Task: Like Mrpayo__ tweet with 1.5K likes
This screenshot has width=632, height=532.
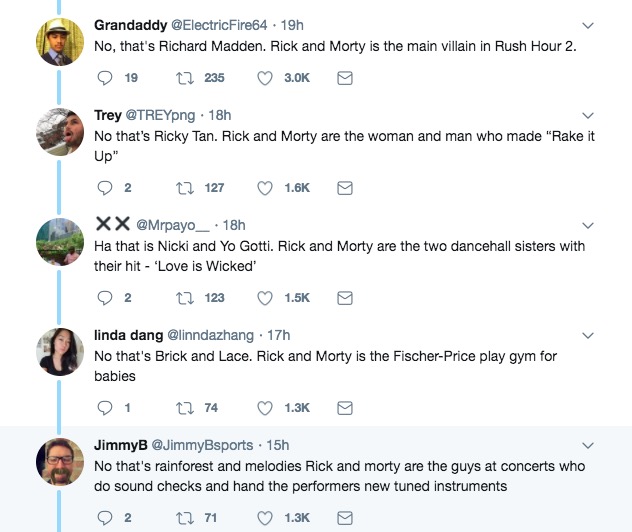Action: point(265,297)
